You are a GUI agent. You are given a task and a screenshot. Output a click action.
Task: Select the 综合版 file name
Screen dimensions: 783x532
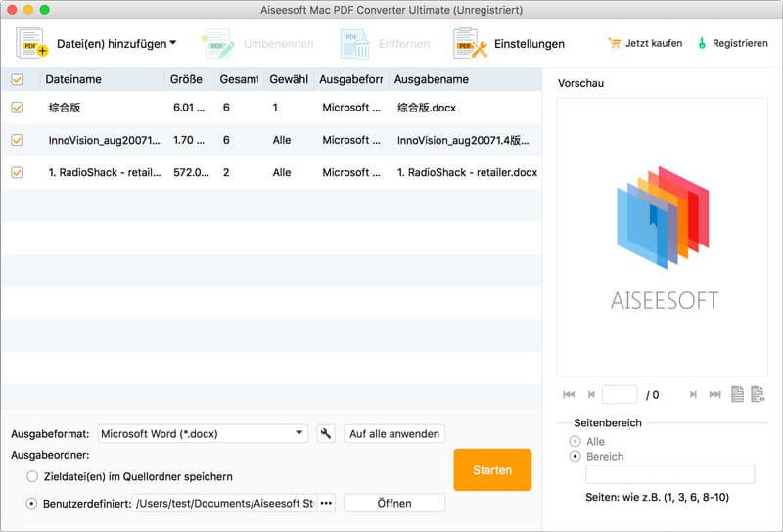(x=65, y=108)
